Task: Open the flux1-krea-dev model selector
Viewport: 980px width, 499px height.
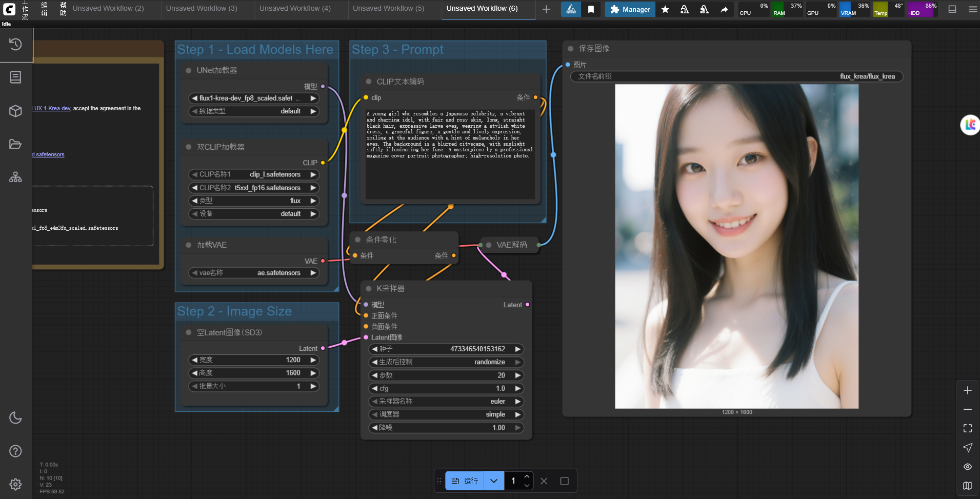Action: 254,98
